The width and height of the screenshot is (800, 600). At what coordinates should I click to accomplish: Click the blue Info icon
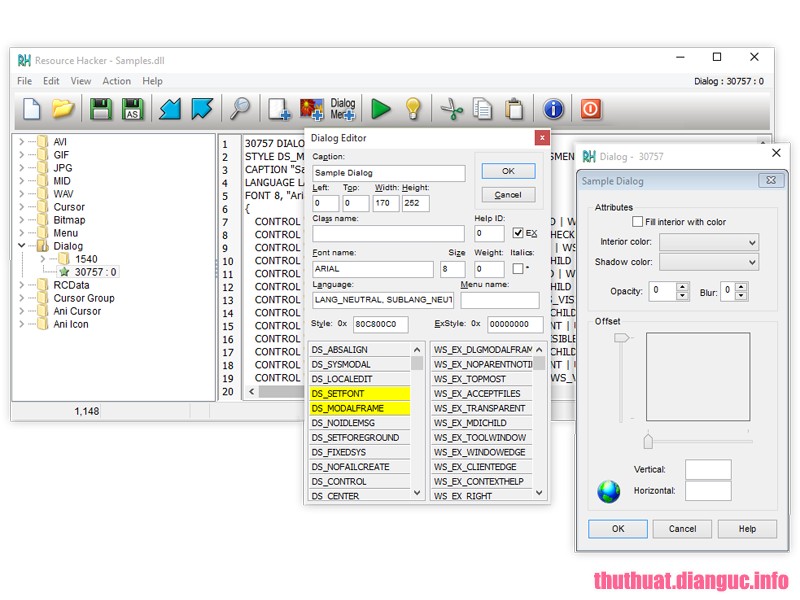553,109
